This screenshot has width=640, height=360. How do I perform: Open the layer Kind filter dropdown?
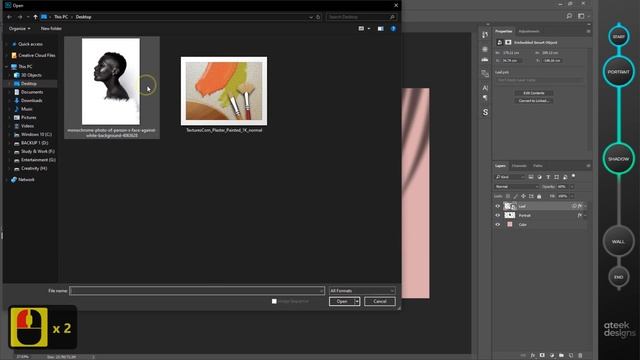point(510,177)
